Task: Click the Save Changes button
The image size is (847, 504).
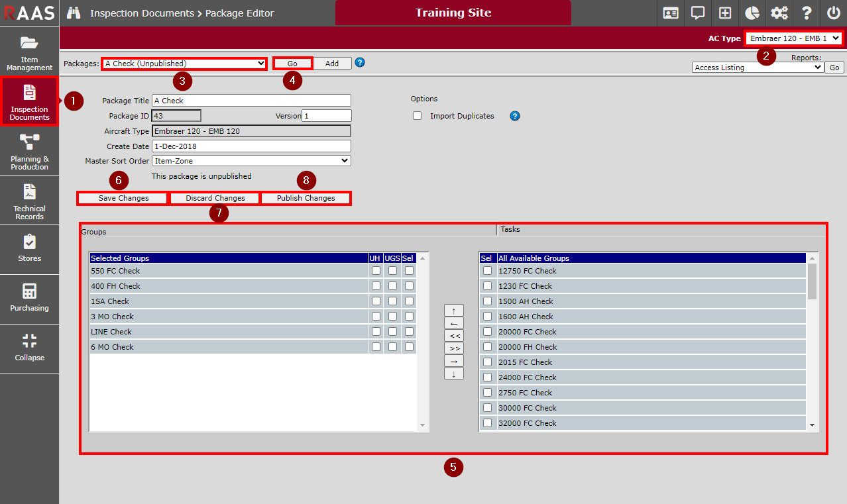Action: pyautogui.click(x=123, y=198)
